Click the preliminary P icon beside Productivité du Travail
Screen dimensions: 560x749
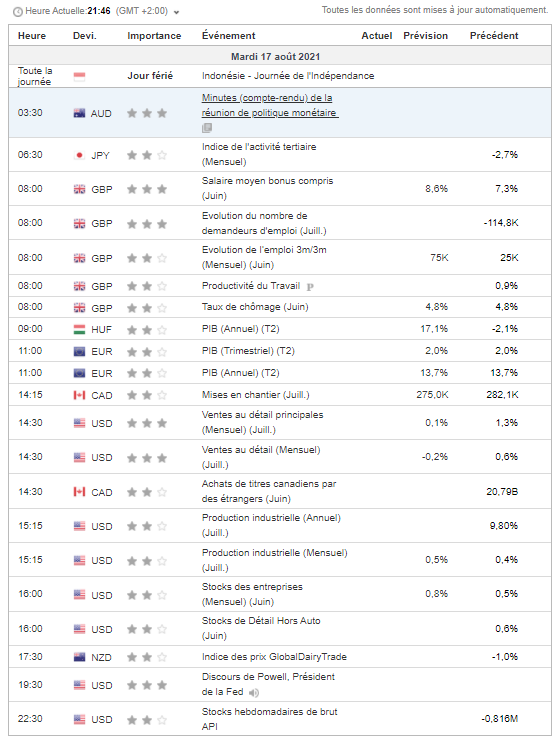click(x=310, y=287)
